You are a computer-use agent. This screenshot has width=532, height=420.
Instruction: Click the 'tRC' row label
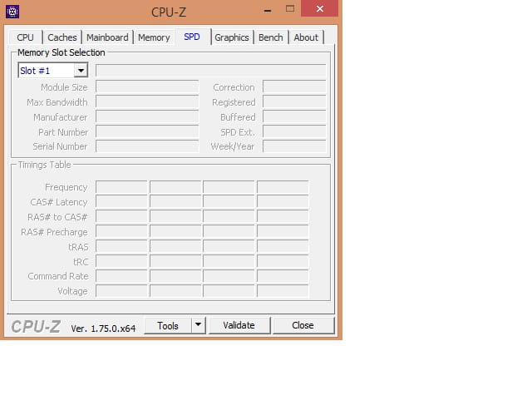coord(81,262)
